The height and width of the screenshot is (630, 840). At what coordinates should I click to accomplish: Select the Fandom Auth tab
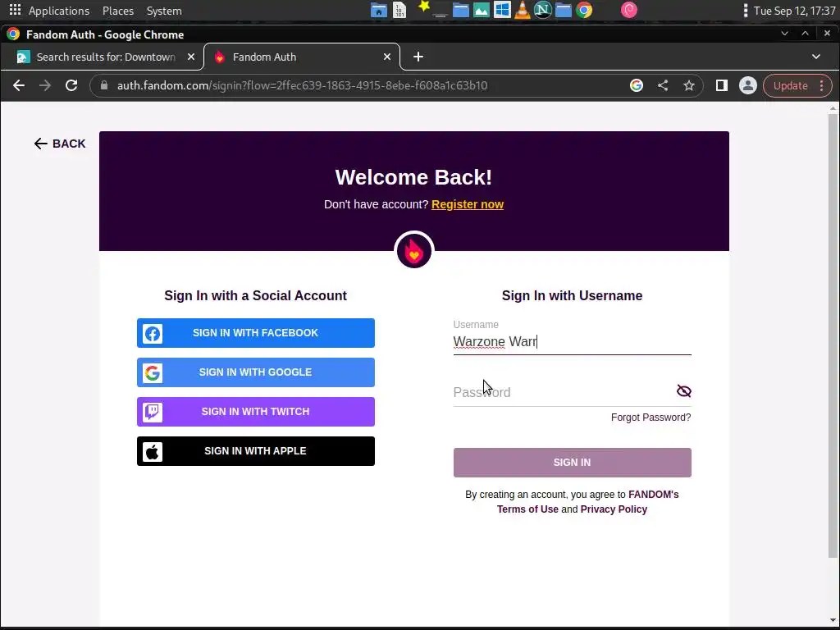[302, 57]
